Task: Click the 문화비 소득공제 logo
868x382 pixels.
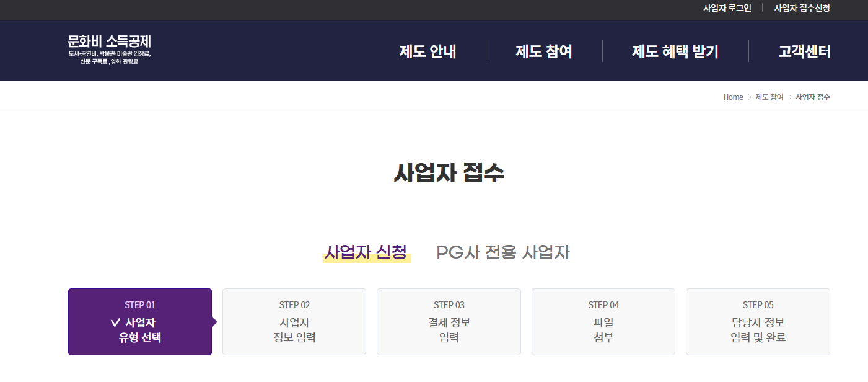Action: coord(109,48)
